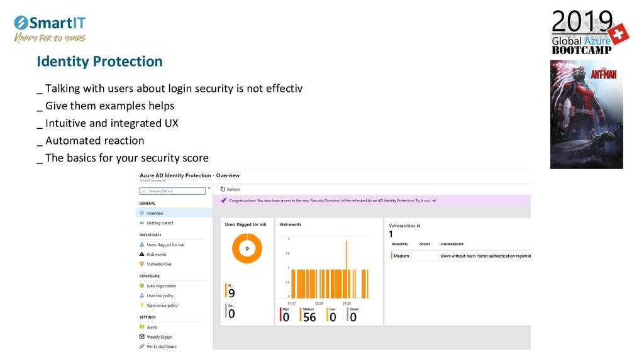Open the User risk policy setting
The image size is (644, 362).
(x=160, y=295)
